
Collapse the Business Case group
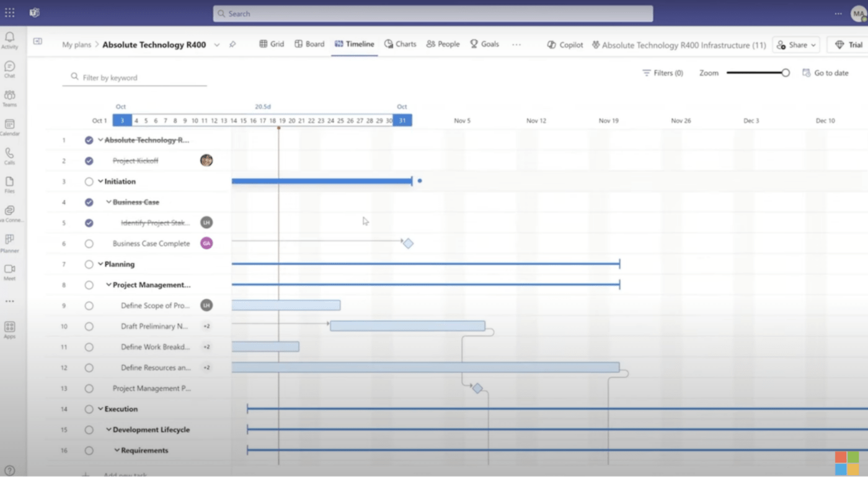108,202
